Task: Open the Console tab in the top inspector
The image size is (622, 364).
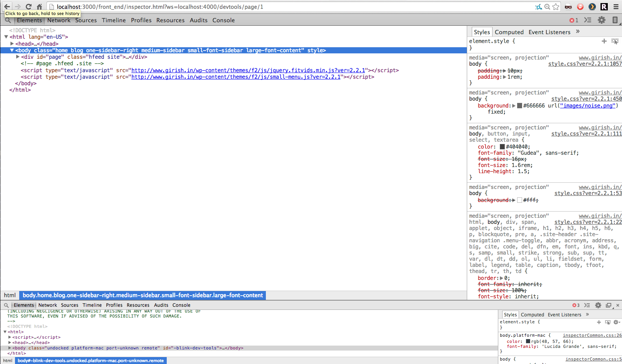Action: click(224, 20)
